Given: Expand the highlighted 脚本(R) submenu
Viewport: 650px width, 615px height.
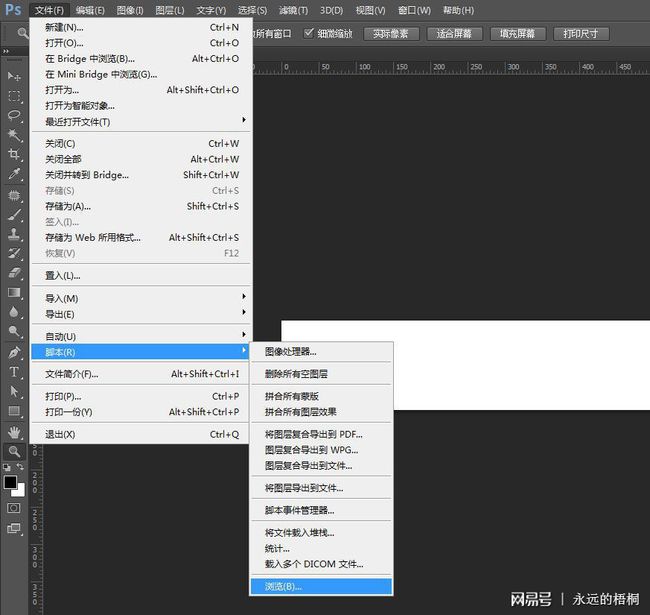Looking at the screenshot, I should click(142, 352).
